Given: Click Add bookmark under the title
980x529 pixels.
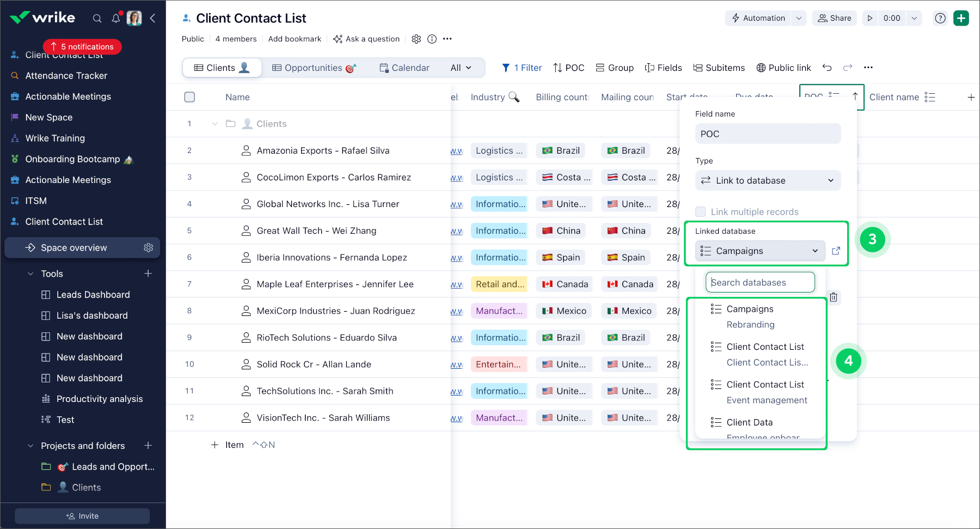Looking at the screenshot, I should click(x=295, y=39).
